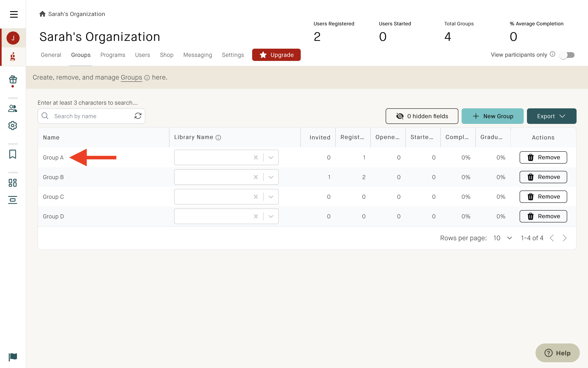The image size is (588, 368).
Task: Sort by the Name column header
Action: click(51, 138)
